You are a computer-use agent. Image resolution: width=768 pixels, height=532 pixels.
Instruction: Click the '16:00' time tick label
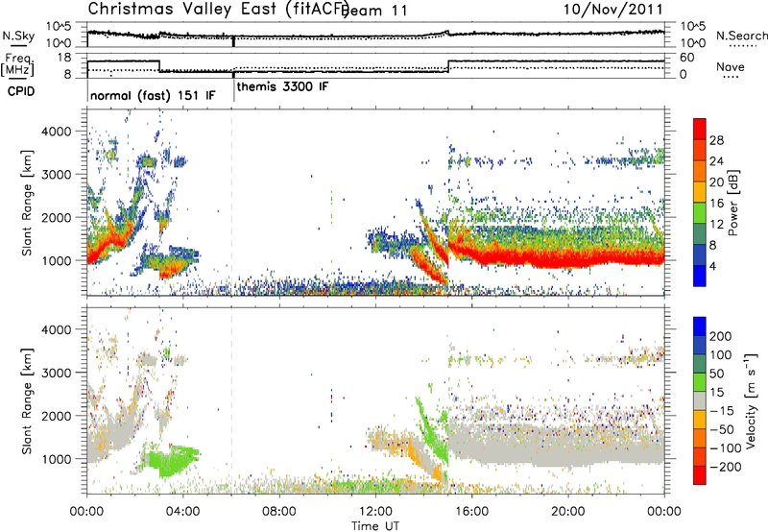click(471, 512)
